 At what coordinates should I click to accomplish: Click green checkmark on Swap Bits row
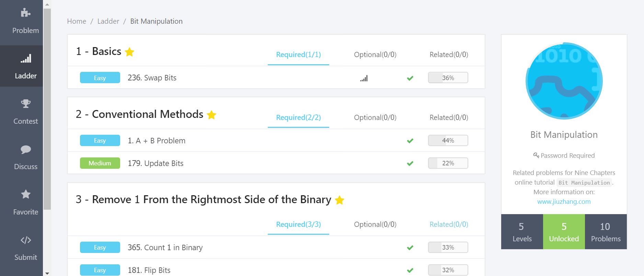click(410, 78)
